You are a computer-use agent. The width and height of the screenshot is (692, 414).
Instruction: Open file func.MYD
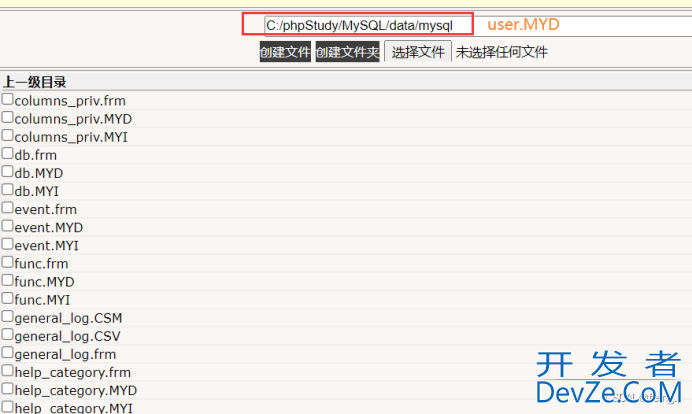point(45,282)
